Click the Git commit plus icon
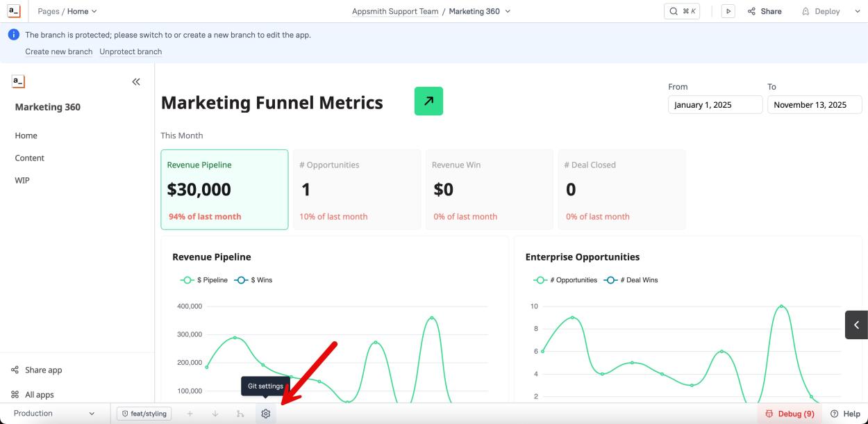868x424 pixels. point(190,414)
